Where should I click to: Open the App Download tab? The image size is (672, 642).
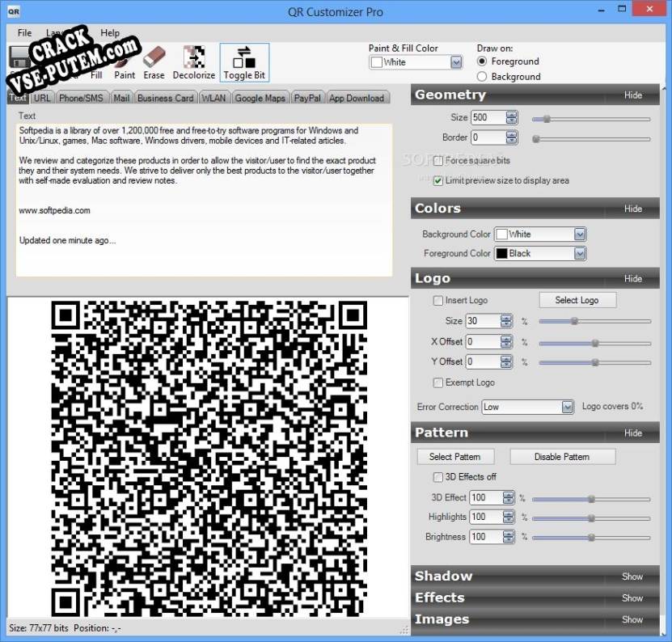pos(357,98)
